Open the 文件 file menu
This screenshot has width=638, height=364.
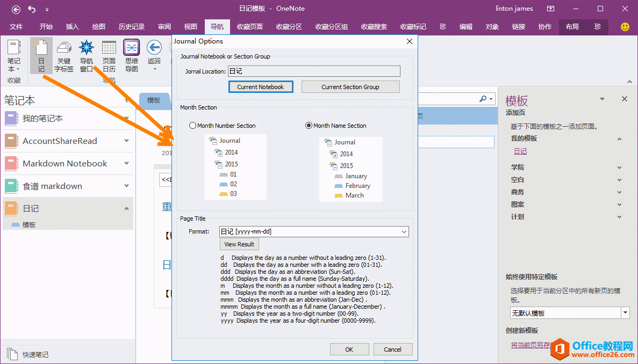tap(16, 27)
